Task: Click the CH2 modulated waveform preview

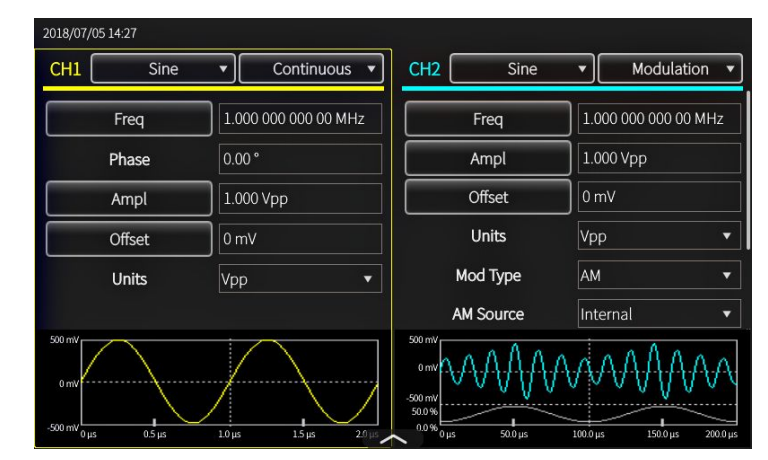Action: (590, 368)
